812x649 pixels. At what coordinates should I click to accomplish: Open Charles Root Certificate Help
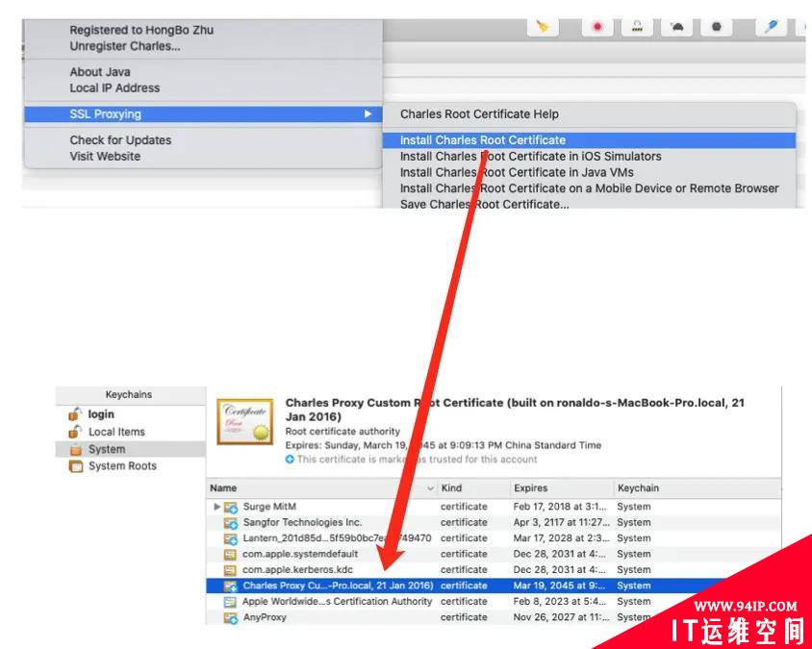pyautogui.click(x=479, y=113)
